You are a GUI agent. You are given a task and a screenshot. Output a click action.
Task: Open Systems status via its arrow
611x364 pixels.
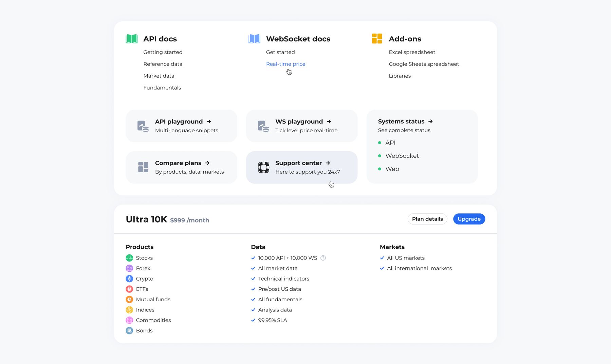[430, 121]
